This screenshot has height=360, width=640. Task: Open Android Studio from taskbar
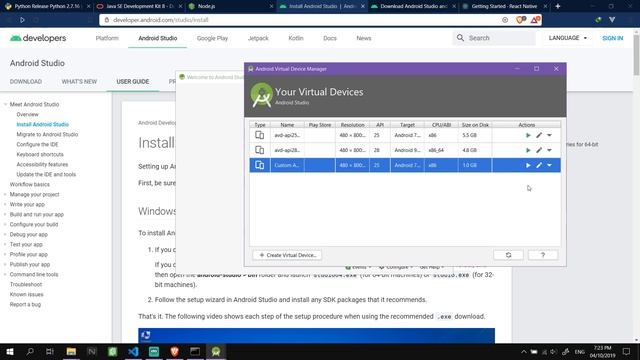[x=216, y=351]
